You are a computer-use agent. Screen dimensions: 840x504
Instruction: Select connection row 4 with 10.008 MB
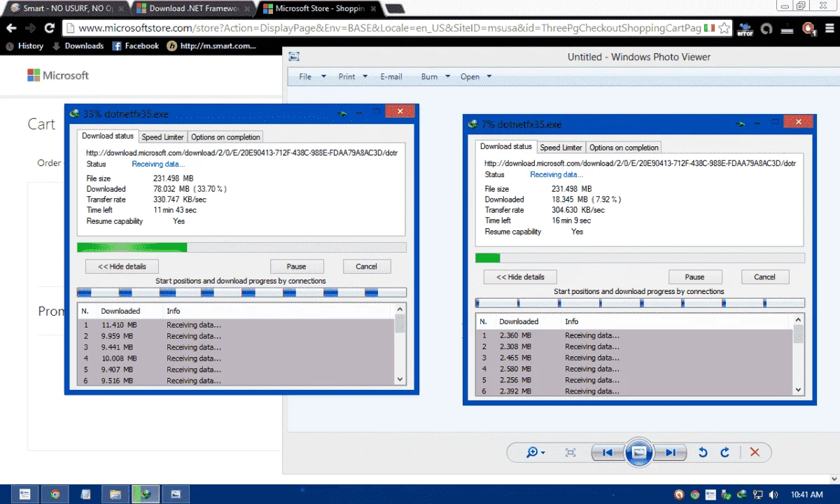coord(237,358)
